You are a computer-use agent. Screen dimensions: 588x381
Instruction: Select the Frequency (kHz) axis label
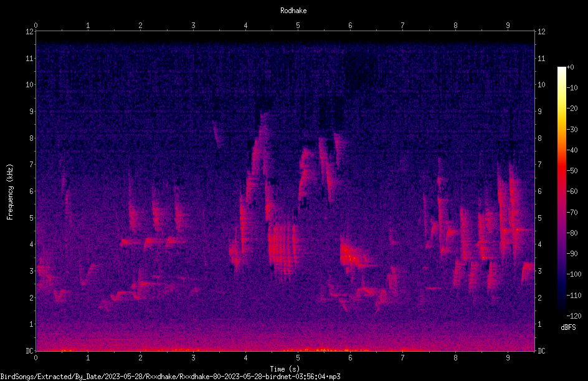(10, 192)
